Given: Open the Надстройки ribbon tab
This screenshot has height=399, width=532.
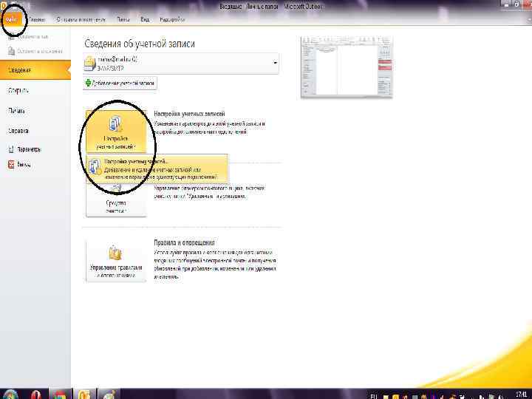Looking at the screenshot, I should click(x=172, y=20).
